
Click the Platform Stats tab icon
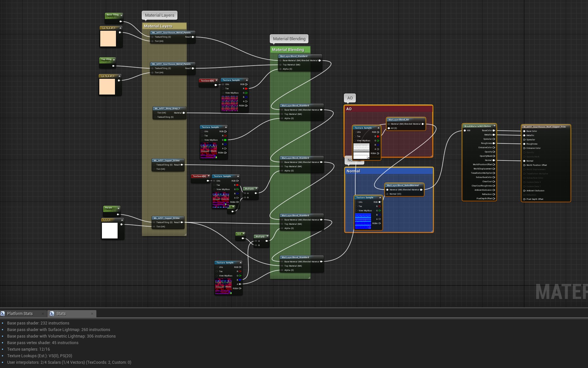pos(3,314)
